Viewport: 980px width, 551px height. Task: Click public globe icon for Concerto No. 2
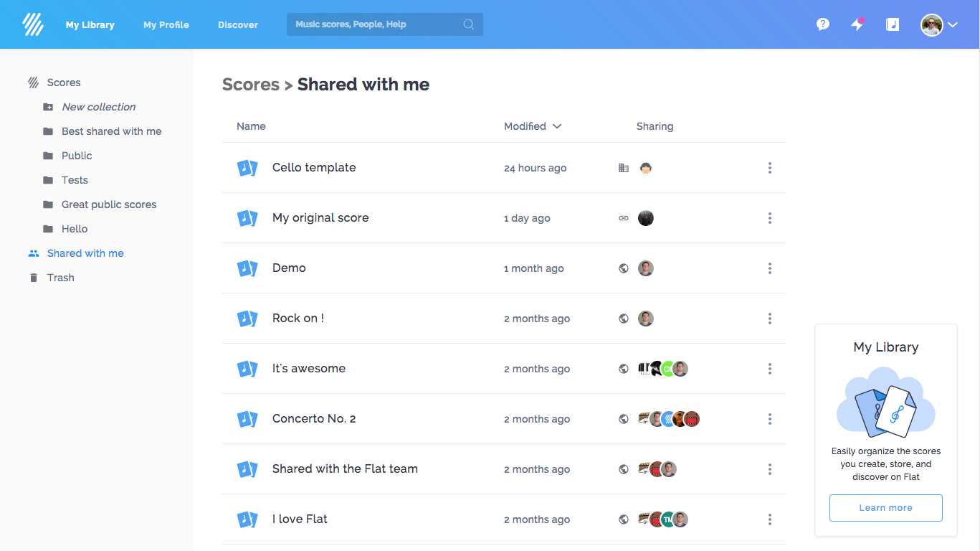click(x=624, y=419)
